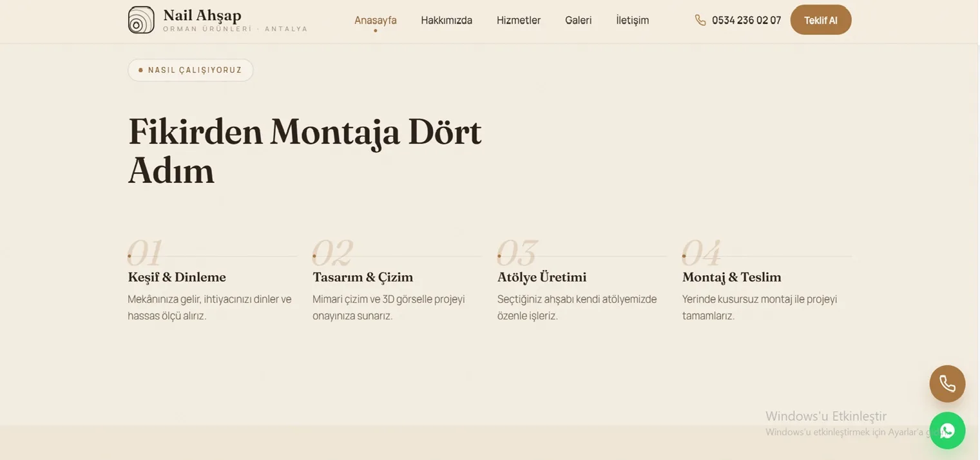Click the text 'Mimari çizim ve 3D görselle projeyi'
This screenshot has width=980, height=460.
click(389, 299)
